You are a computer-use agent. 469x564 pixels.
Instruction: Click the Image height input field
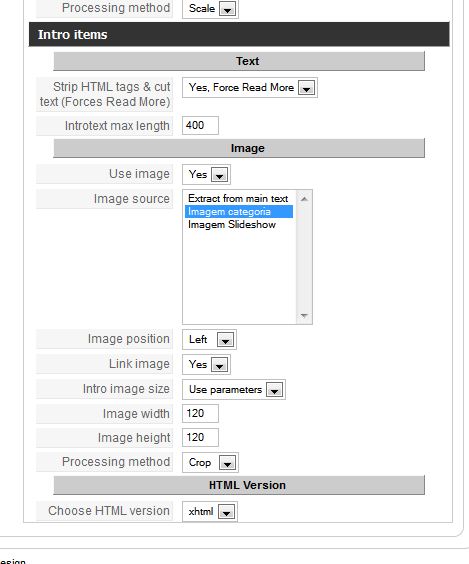click(200, 437)
